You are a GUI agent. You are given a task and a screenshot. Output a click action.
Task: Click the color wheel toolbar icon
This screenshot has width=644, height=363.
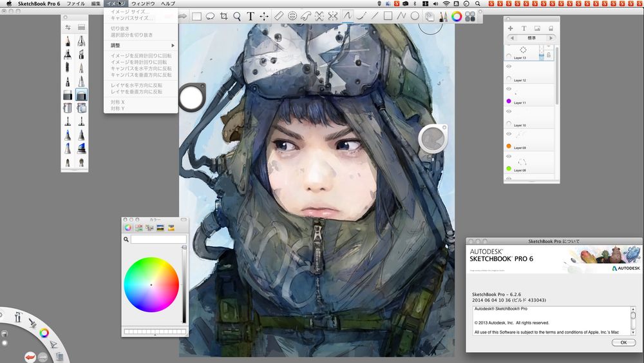[x=457, y=17]
